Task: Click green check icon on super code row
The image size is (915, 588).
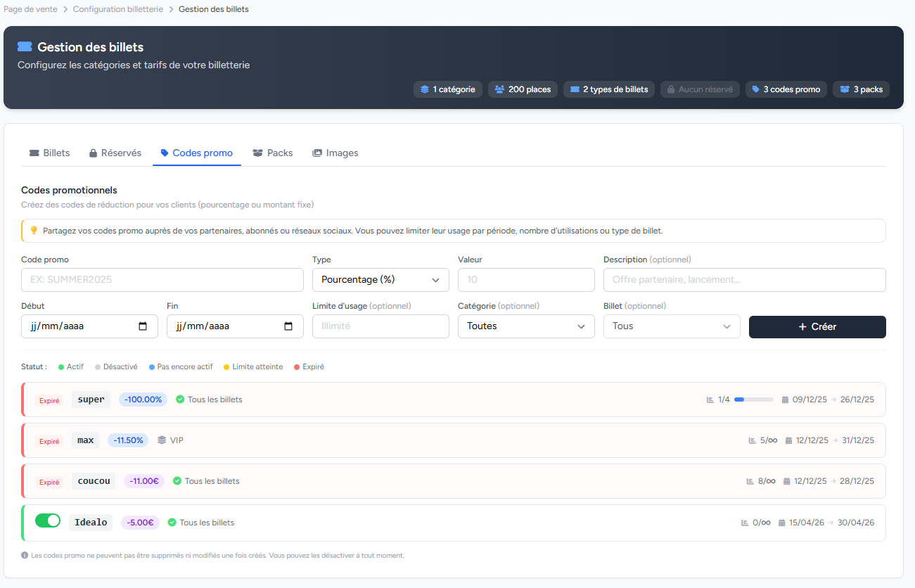Action: [180, 400]
